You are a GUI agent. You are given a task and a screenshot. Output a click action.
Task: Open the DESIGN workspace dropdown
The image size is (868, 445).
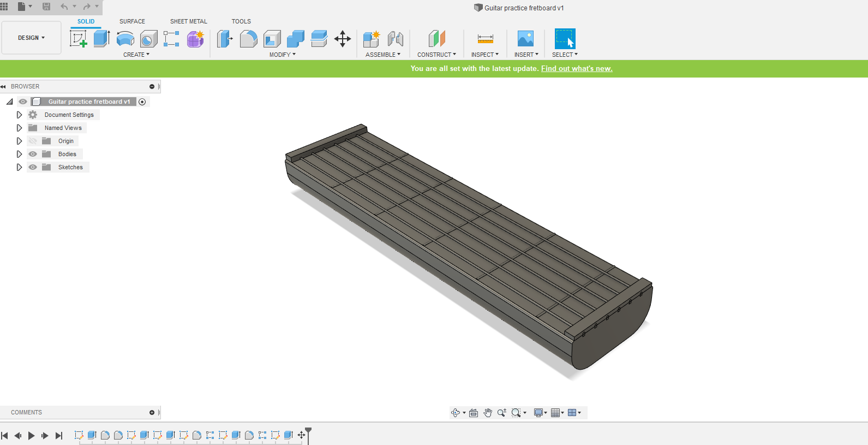coord(31,38)
